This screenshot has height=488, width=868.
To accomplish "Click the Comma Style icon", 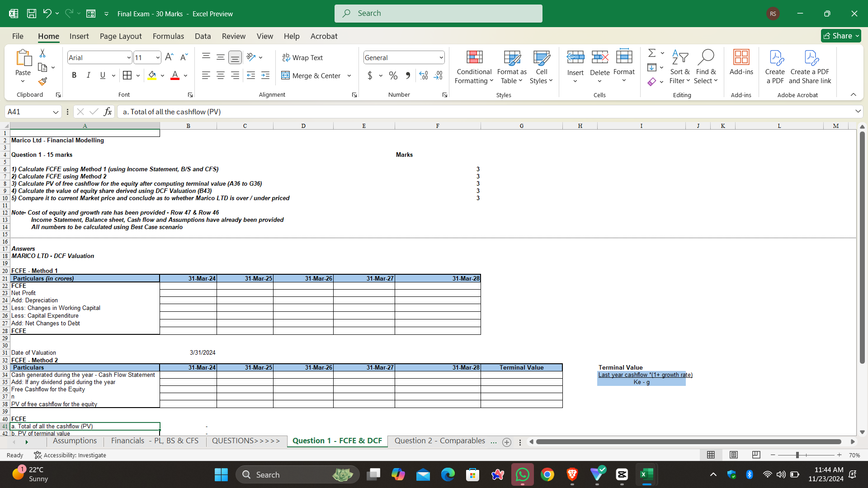I will (x=408, y=75).
